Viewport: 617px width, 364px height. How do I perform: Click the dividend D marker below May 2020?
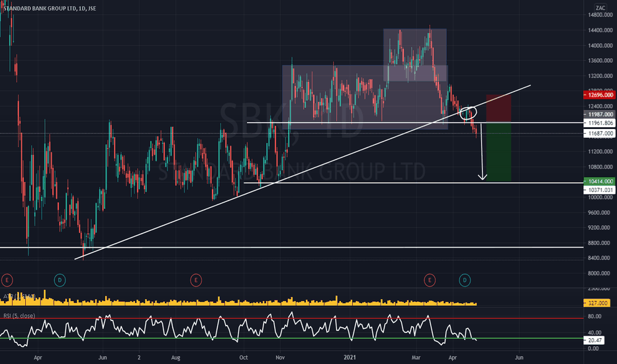(60, 280)
